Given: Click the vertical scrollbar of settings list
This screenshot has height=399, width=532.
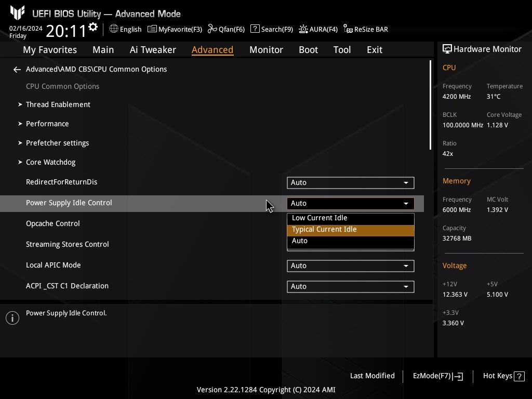Looking at the screenshot, I should click(x=430, y=105).
